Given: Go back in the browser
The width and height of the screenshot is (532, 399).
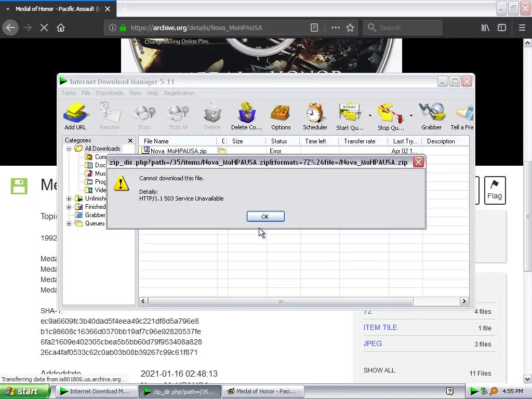Looking at the screenshot, I should coord(10,28).
